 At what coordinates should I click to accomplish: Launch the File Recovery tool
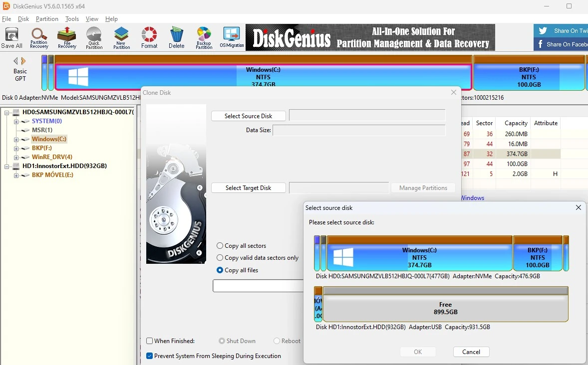[67, 38]
